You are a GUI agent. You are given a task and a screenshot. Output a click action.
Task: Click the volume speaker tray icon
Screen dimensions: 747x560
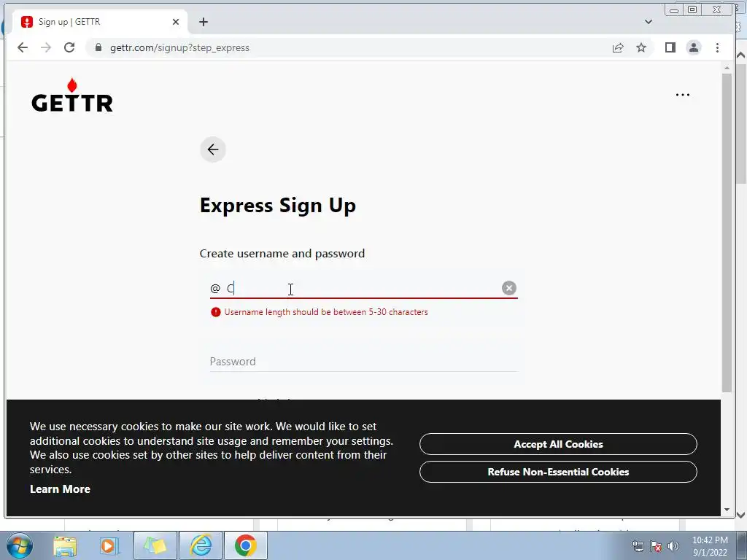673,546
